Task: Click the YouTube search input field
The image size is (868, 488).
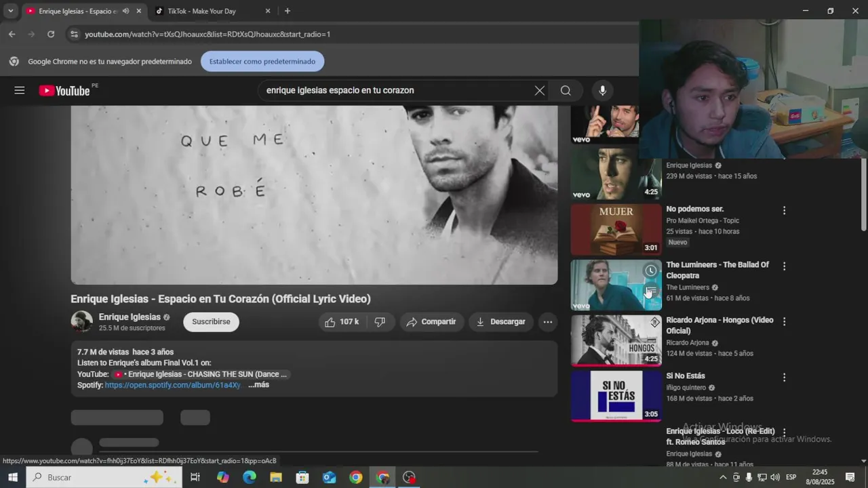Action: [397, 91]
